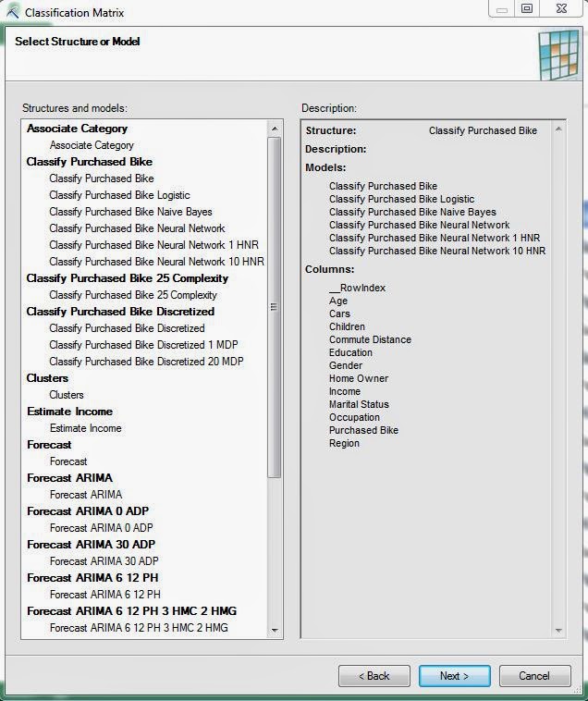Click the matrix grid icon in header
The width and height of the screenshot is (588, 701).
point(559,54)
